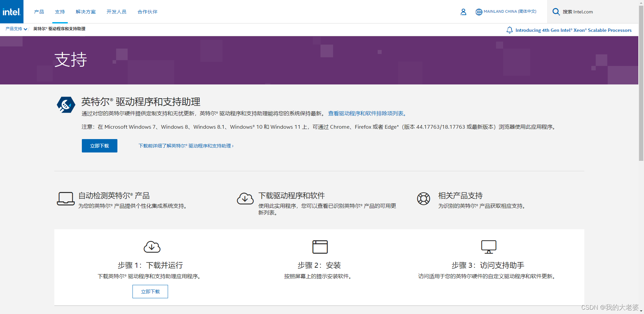Click the laptop auto-detect icon
The width and height of the screenshot is (644, 314).
coord(66,199)
